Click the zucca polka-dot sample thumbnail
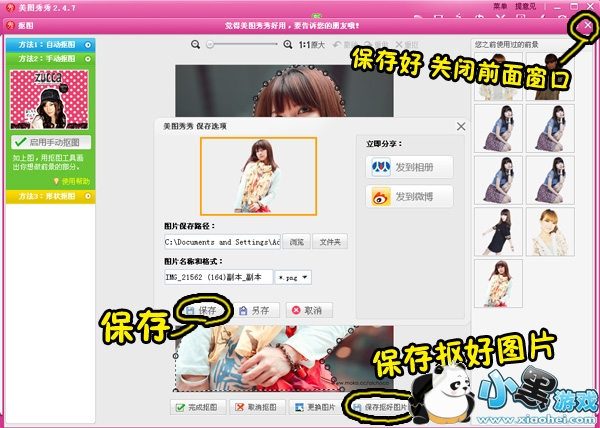 (x=49, y=99)
